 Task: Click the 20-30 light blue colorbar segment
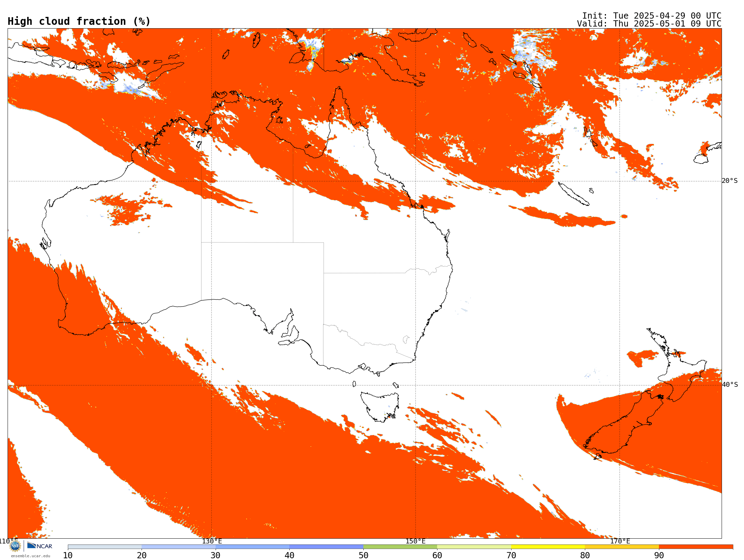[178, 547]
